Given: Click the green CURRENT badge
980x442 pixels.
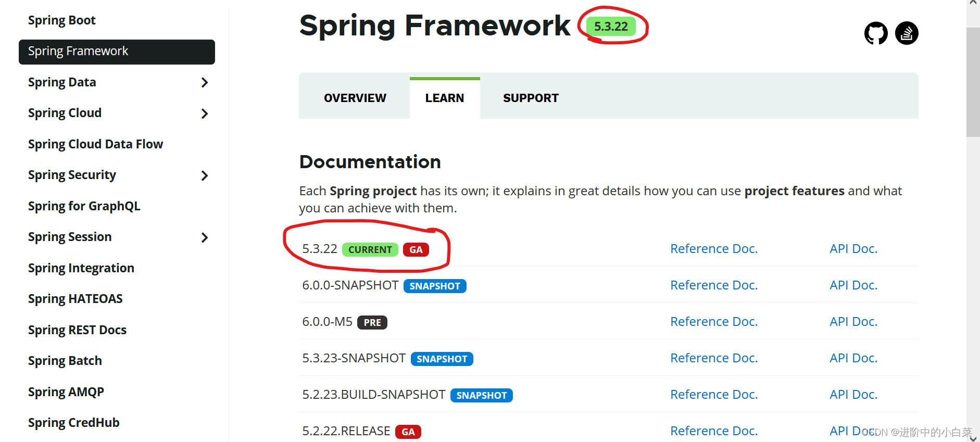Looking at the screenshot, I should (370, 250).
